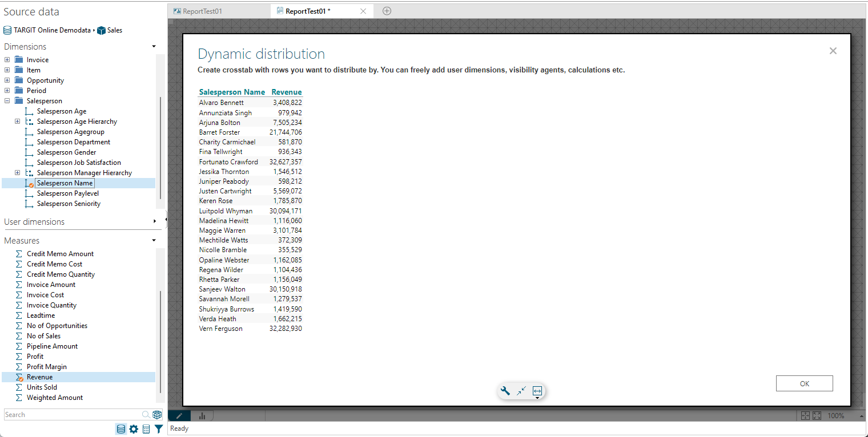Sort by Salesperson Name column header
Viewport: 868px width, 437px height.
coord(232,92)
